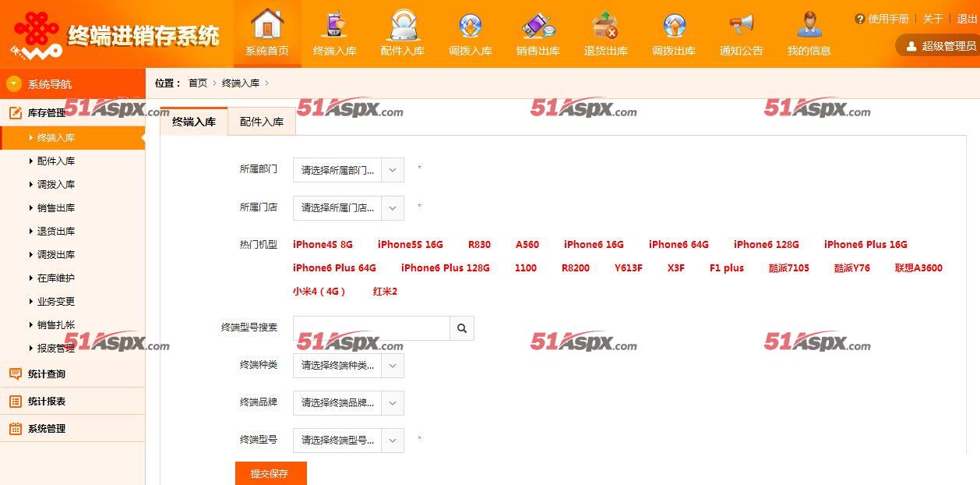Image resolution: width=980 pixels, height=485 pixels.
Task: Click 终端入库 in breadcrumb
Action: tap(241, 83)
